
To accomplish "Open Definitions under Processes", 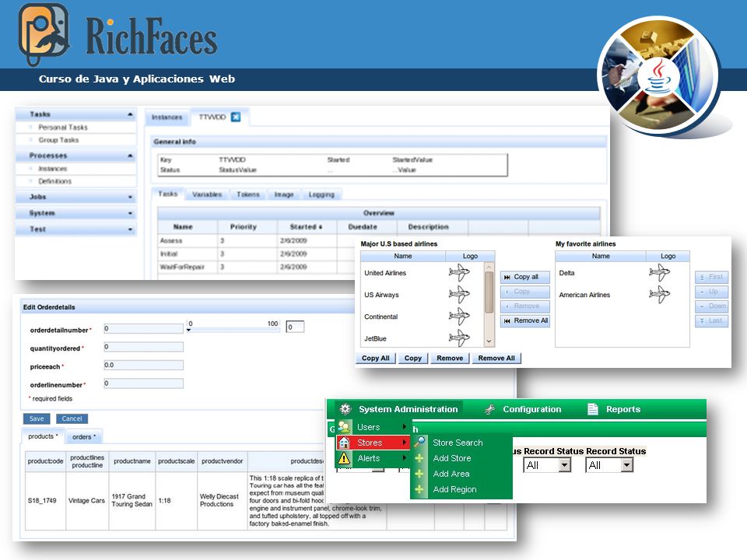I will (54, 181).
